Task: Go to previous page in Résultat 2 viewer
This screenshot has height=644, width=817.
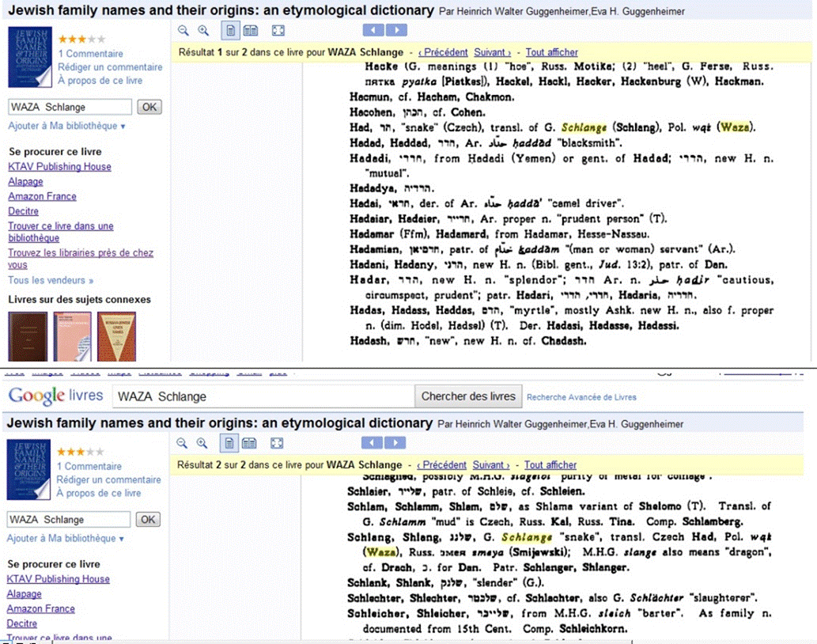Action: click(x=372, y=443)
